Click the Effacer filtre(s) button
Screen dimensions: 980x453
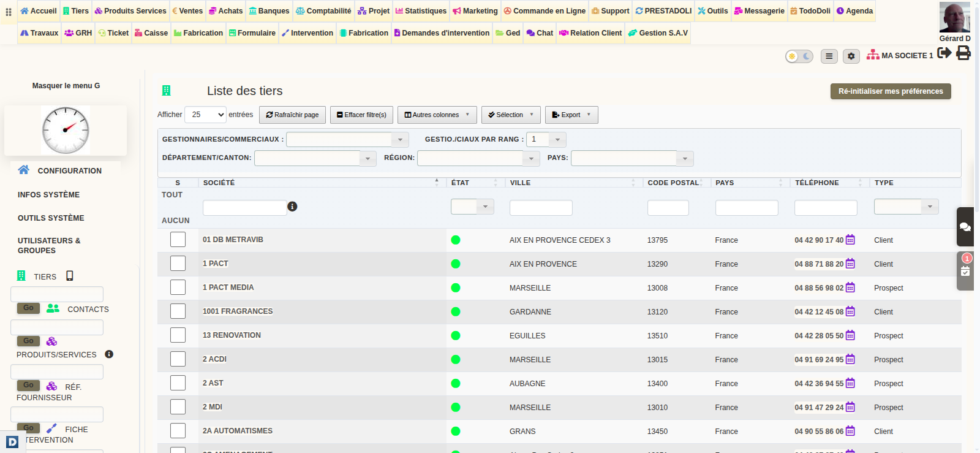tap(361, 115)
